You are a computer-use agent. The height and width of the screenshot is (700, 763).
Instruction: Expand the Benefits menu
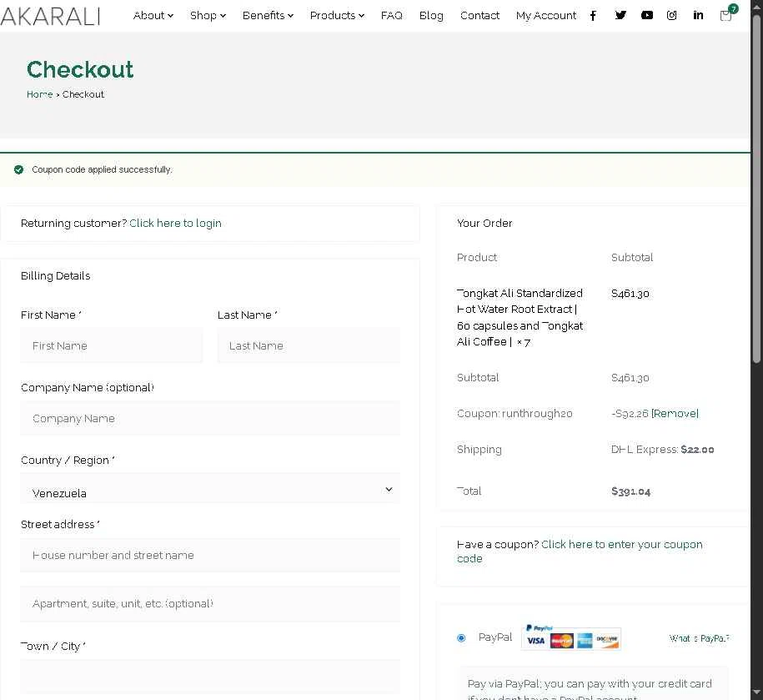click(x=268, y=16)
